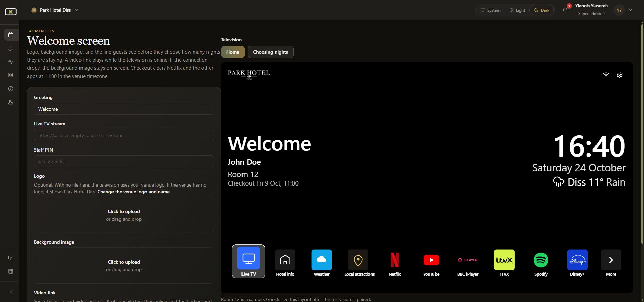This screenshot has width=644, height=302.
Task: Open the television icon in the sidebar
Action: [11, 35]
